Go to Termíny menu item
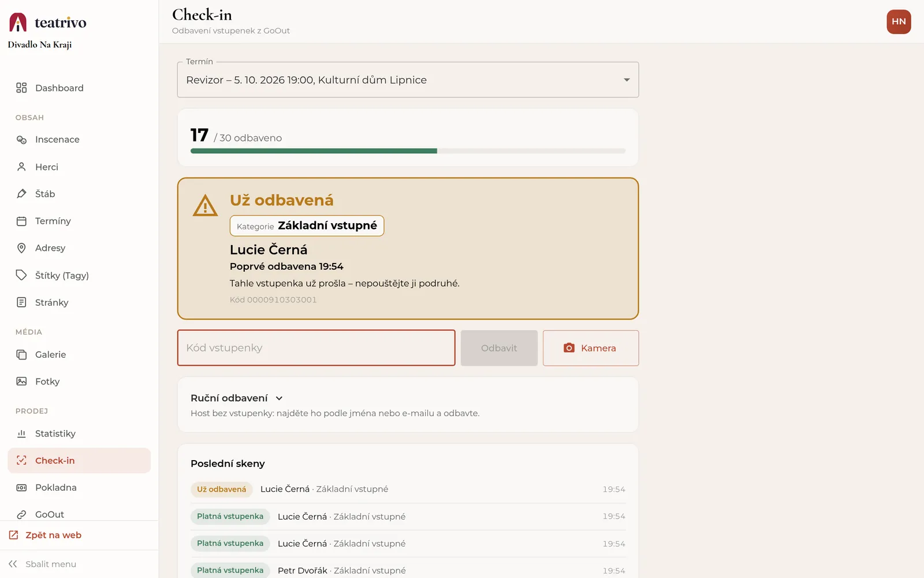The image size is (924, 578). 79,221
